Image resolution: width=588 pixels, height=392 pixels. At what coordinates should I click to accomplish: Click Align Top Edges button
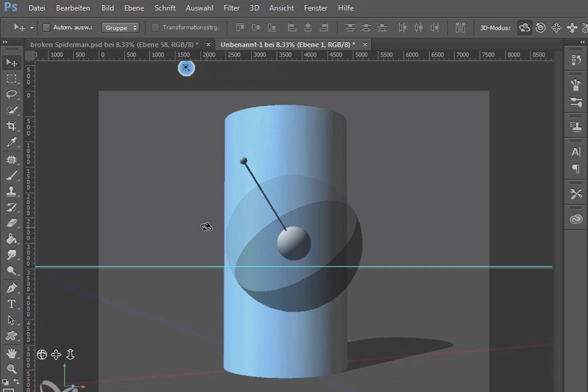(x=240, y=28)
